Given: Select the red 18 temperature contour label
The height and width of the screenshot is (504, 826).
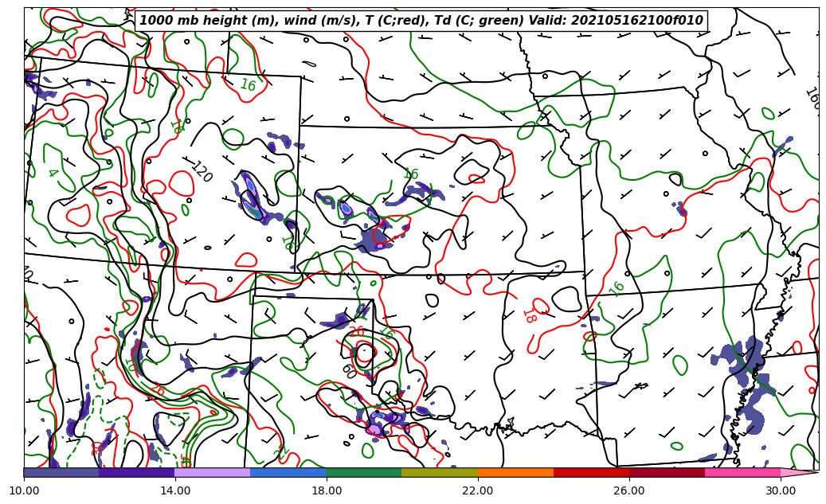Looking at the screenshot, I should click(529, 315).
